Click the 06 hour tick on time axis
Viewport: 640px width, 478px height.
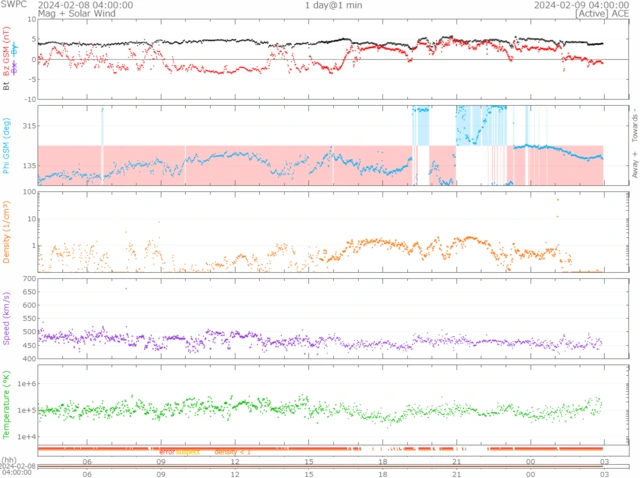(88, 462)
